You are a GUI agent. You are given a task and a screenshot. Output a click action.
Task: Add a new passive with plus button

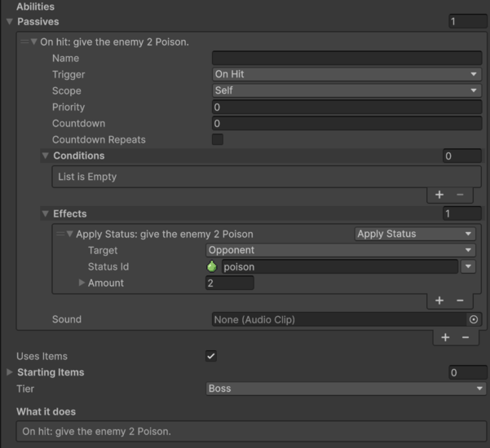(x=445, y=337)
